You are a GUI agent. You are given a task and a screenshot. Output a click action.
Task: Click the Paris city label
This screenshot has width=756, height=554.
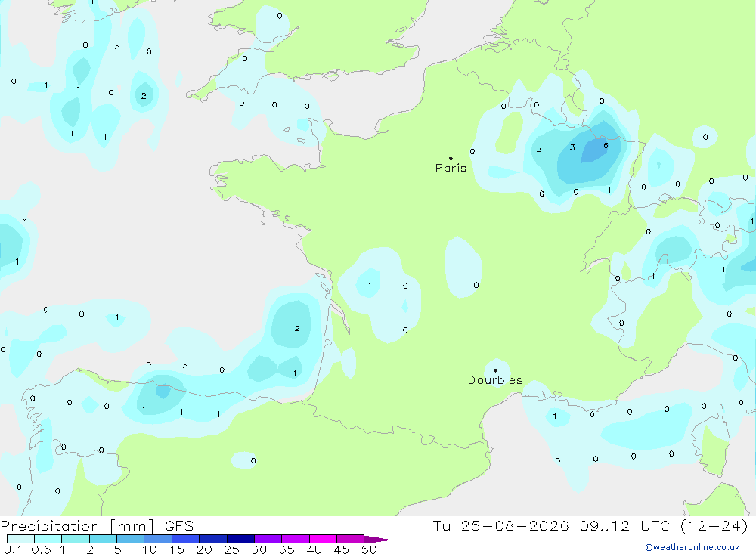tap(451, 168)
